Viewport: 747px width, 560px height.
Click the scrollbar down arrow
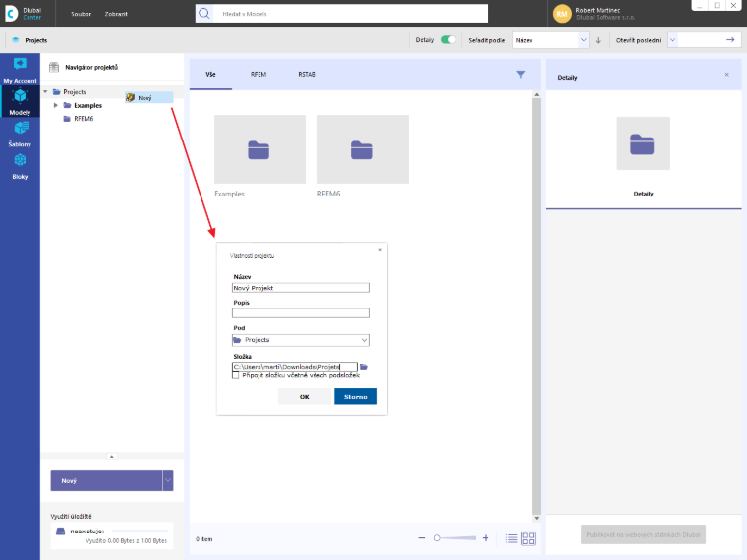[x=537, y=518]
